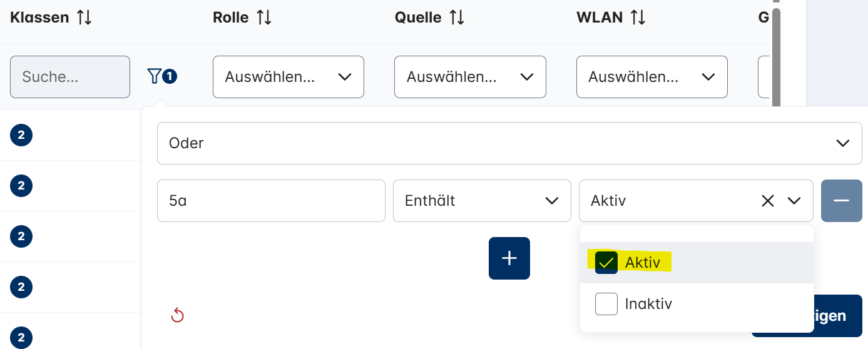Open the Quelle Auswählen dropdown
Screen dimensions: 868x349
pos(470,77)
